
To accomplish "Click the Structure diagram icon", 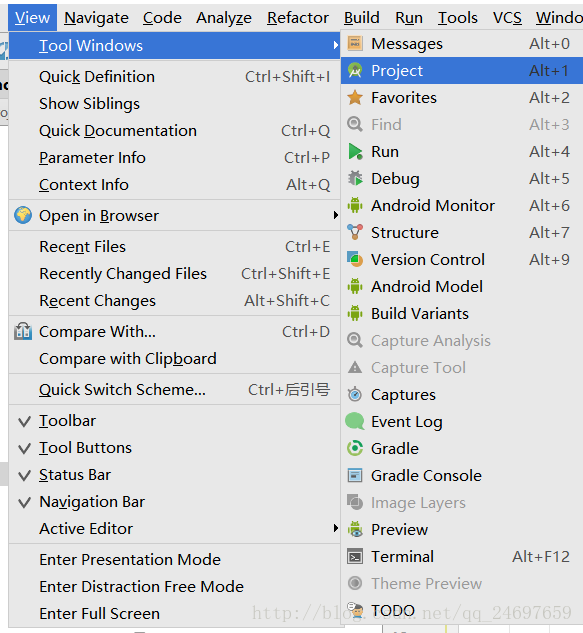I will [355, 232].
